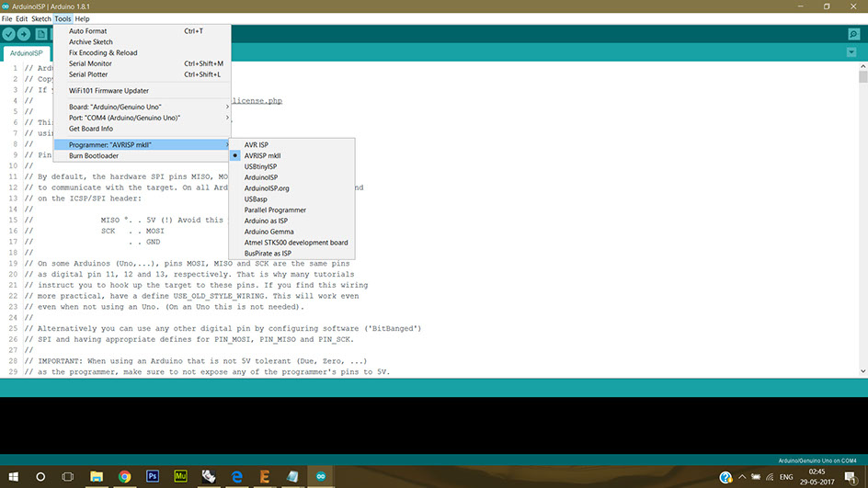Select the ArduinoISP sketch tab
Image resolution: width=868 pixels, height=488 pixels.
26,53
